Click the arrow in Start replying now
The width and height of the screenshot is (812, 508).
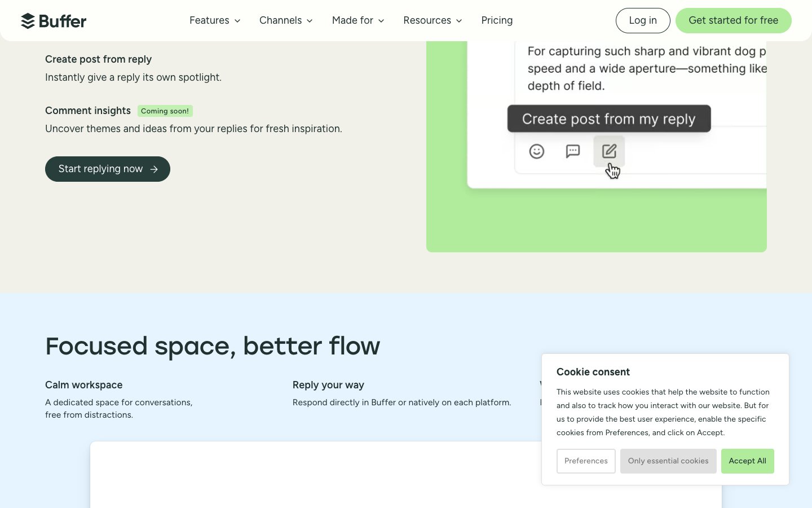pyautogui.click(x=154, y=169)
